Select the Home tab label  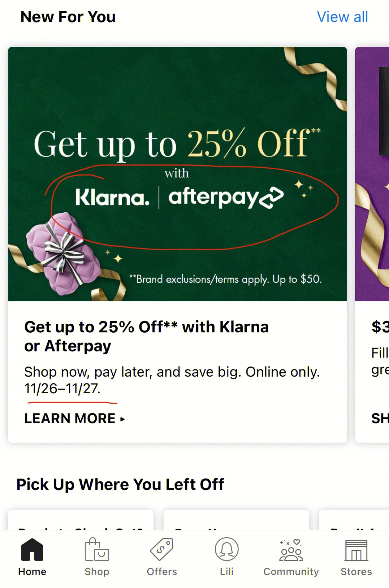pyautogui.click(x=32, y=571)
